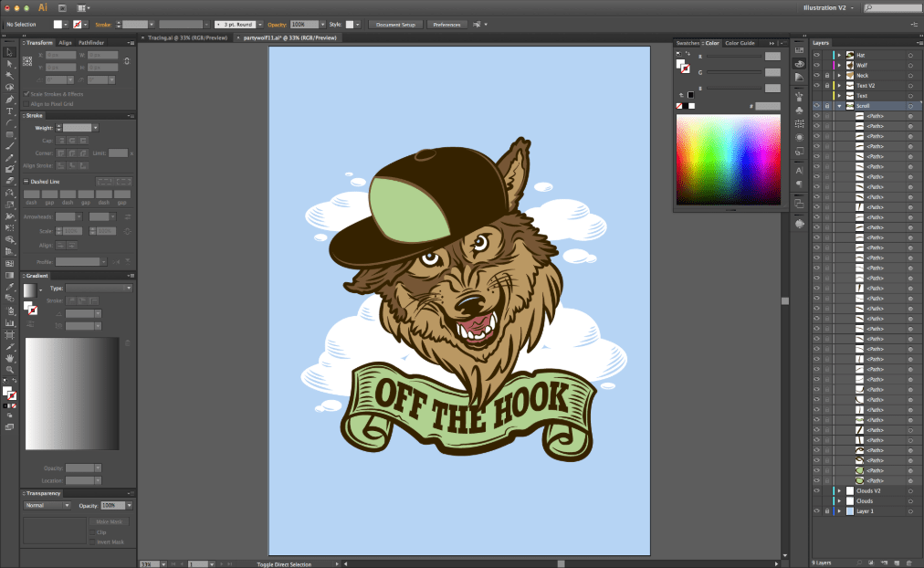Toggle visibility of the Clouds V2 layer
The height and width of the screenshot is (568, 924).
[x=816, y=490]
